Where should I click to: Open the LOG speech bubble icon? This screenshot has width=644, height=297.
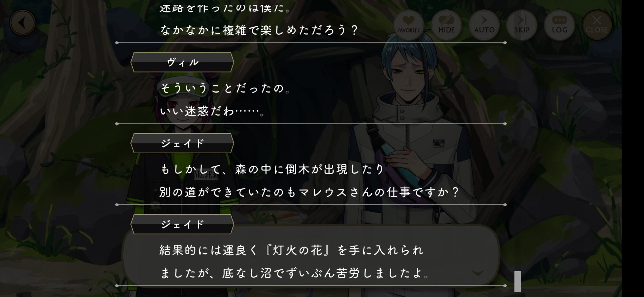click(559, 25)
